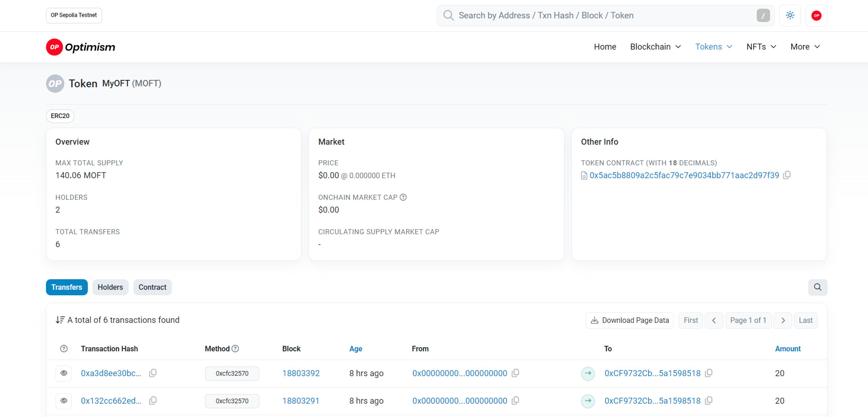This screenshot has height=417, width=868.
Task: Open From address in first transfer row
Action: coord(460,373)
